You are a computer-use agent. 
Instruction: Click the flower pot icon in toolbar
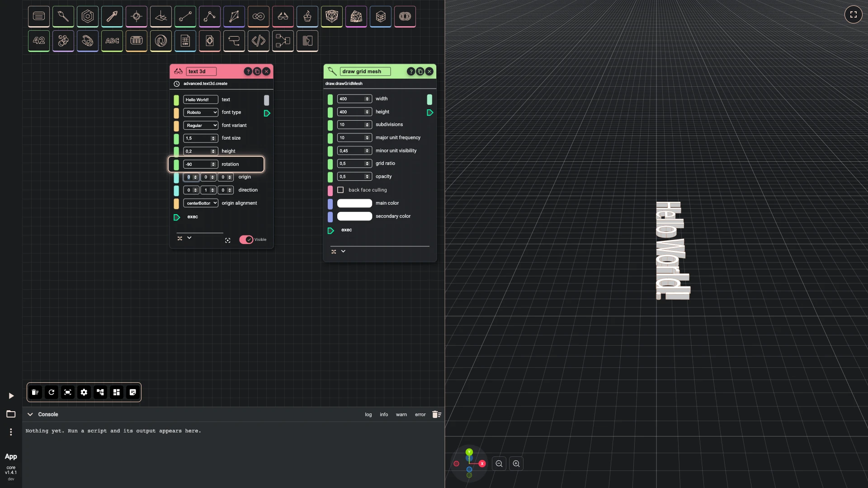click(307, 17)
